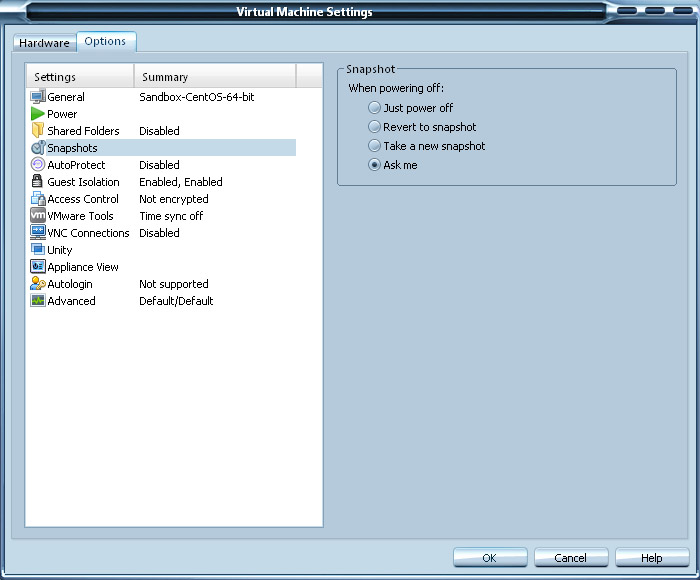Click the Advanced graph icon

click(38, 300)
